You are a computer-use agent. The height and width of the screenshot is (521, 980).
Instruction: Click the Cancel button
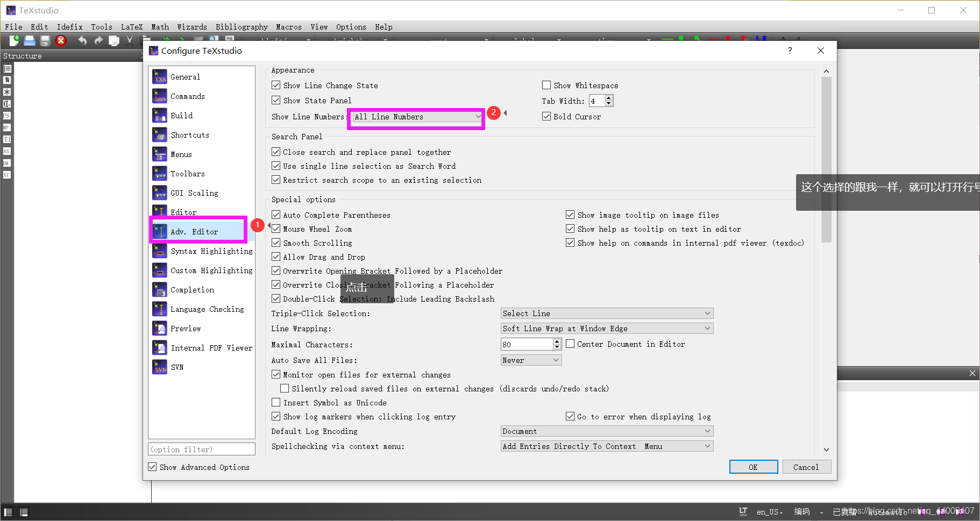(x=806, y=467)
